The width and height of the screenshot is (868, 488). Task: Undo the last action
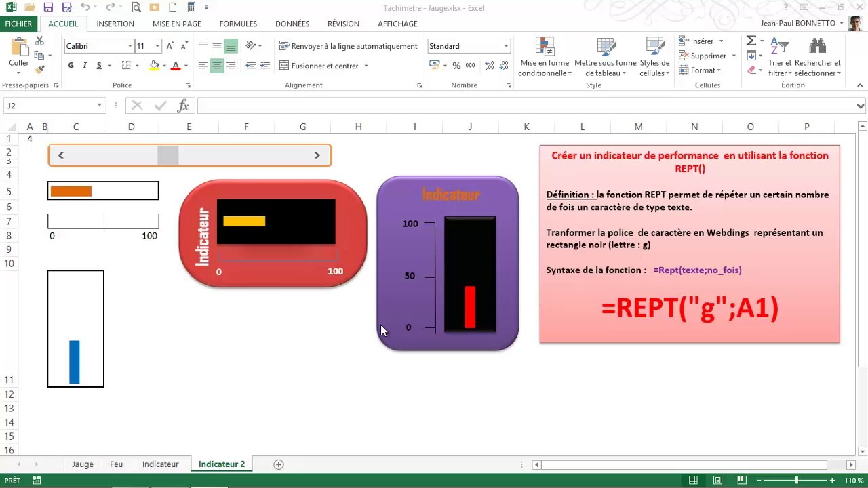pos(85,7)
